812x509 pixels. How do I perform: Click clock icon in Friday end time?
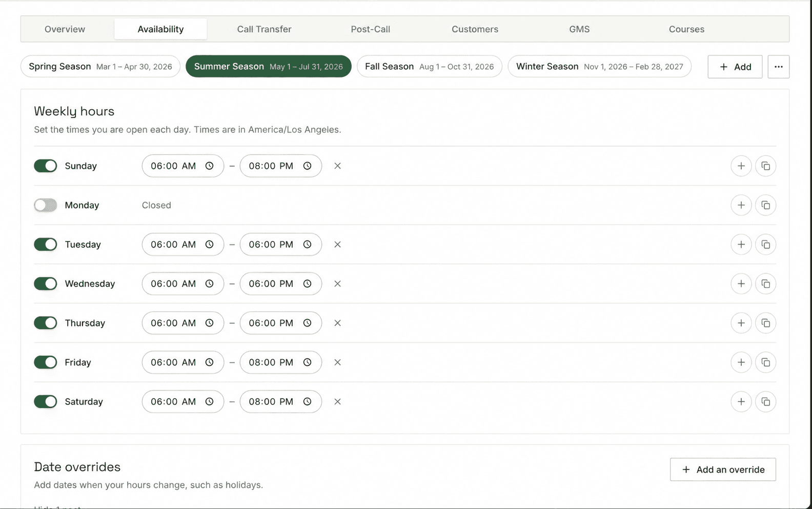[307, 362]
